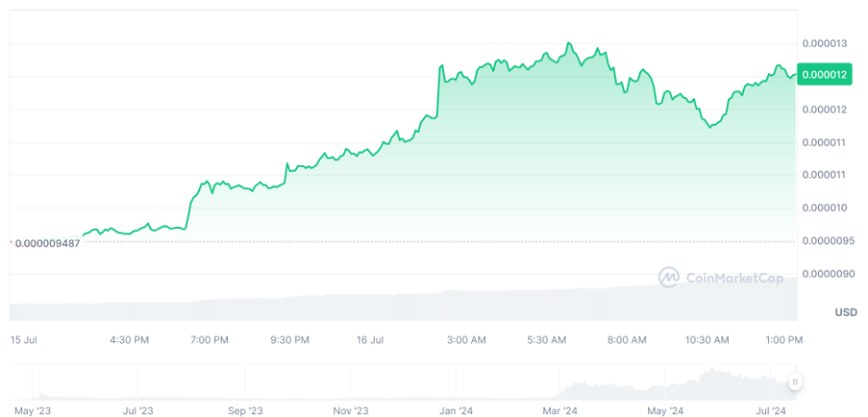868x417 pixels.
Task: Click the CoinMarketCap watermark text
Action: click(x=733, y=276)
